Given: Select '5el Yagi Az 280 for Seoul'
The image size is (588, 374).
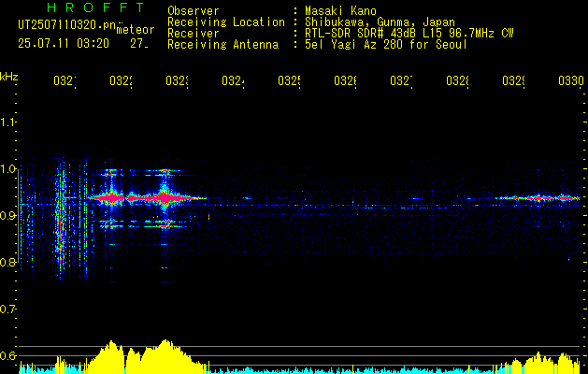Looking at the screenshot, I should 386,45.
